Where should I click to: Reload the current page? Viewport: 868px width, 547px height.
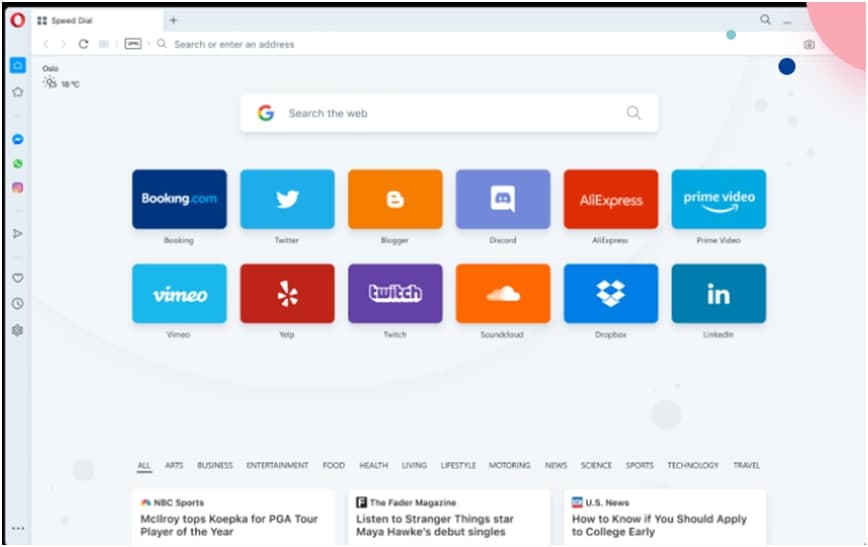click(84, 44)
